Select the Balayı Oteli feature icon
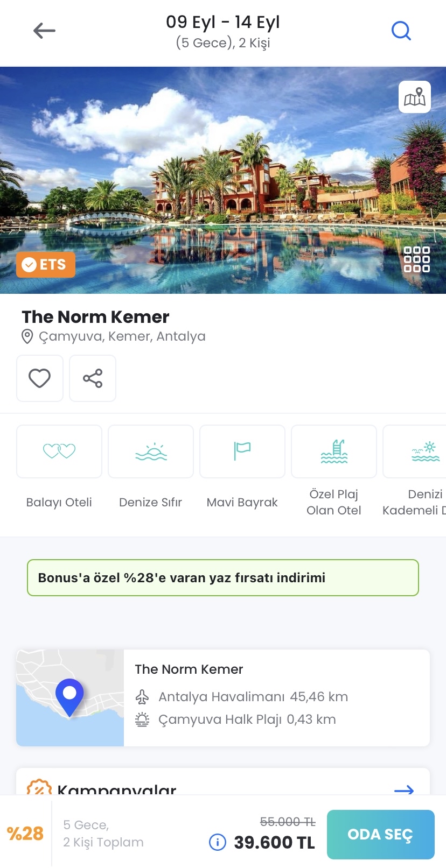The height and width of the screenshot is (868, 446). click(59, 451)
